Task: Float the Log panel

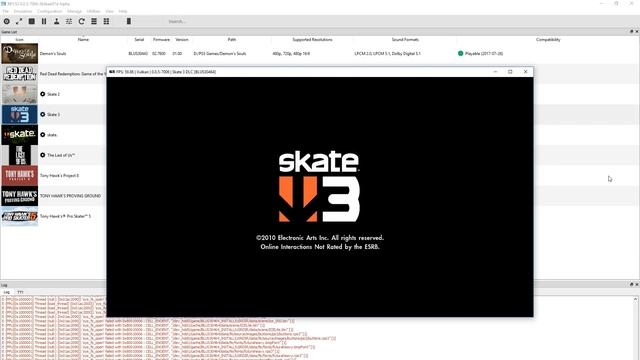Action: coord(631,284)
